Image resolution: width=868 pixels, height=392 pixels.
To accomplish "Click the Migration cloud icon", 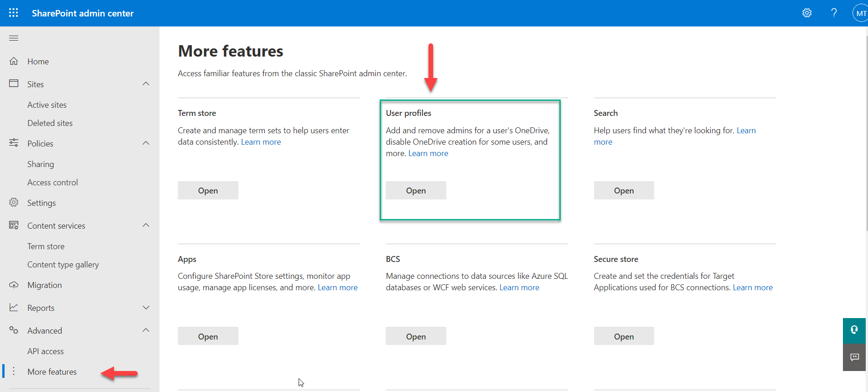I will [14, 285].
